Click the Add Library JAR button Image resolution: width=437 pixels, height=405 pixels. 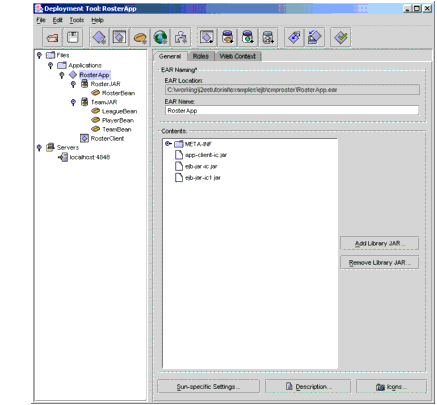(x=379, y=243)
